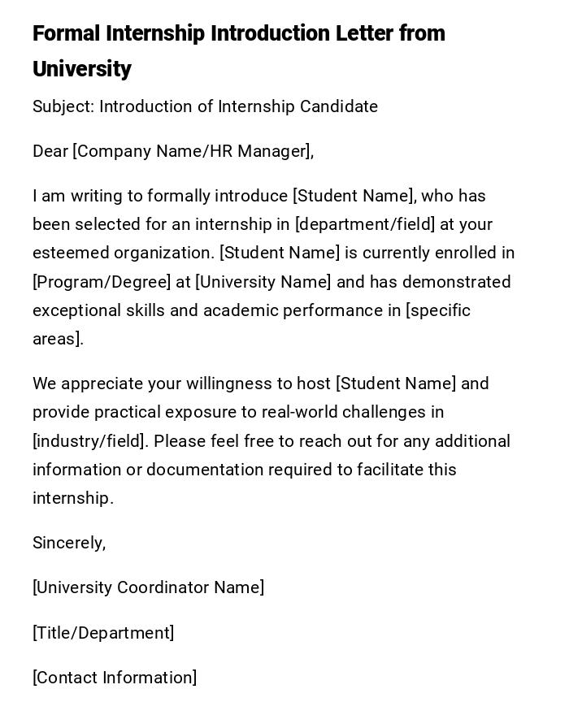Click the words 'esteemed organization'

click(x=123, y=253)
